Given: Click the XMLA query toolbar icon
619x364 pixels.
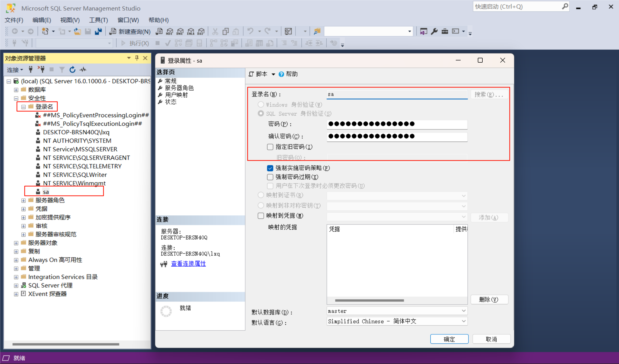Looking at the screenshot, I should [x=191, y=31].
